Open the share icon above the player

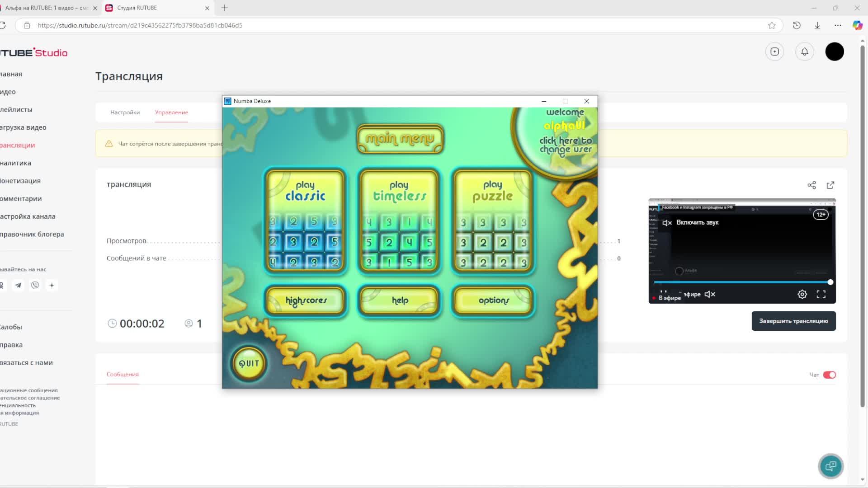[811, 185]
